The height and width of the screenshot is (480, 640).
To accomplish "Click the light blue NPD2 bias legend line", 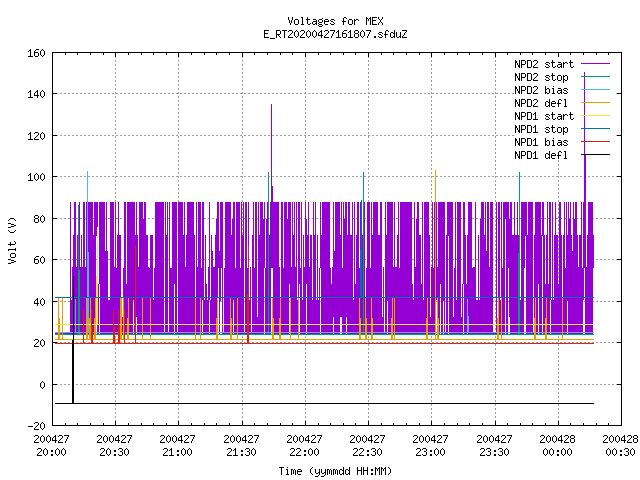I will [x=596, y=90].
